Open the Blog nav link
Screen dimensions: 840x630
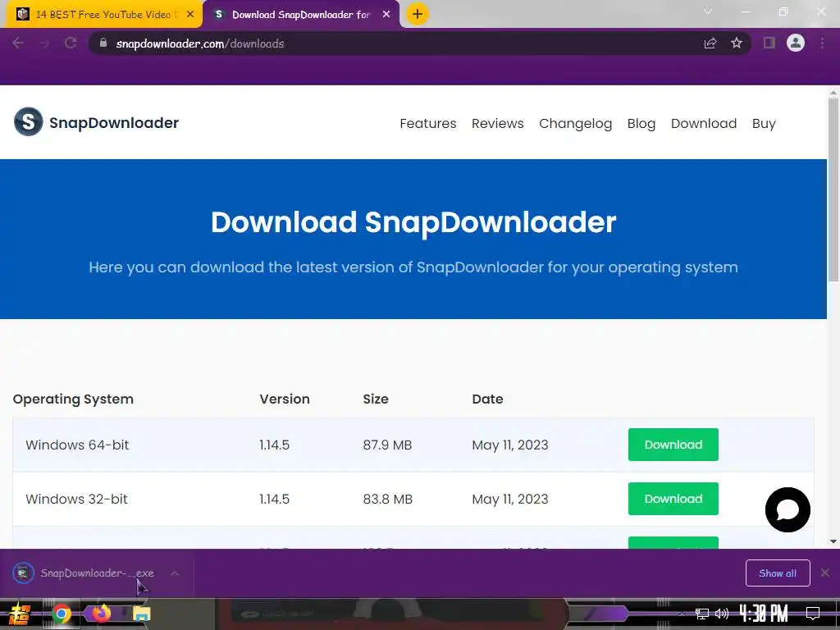(x=641, y=123)
